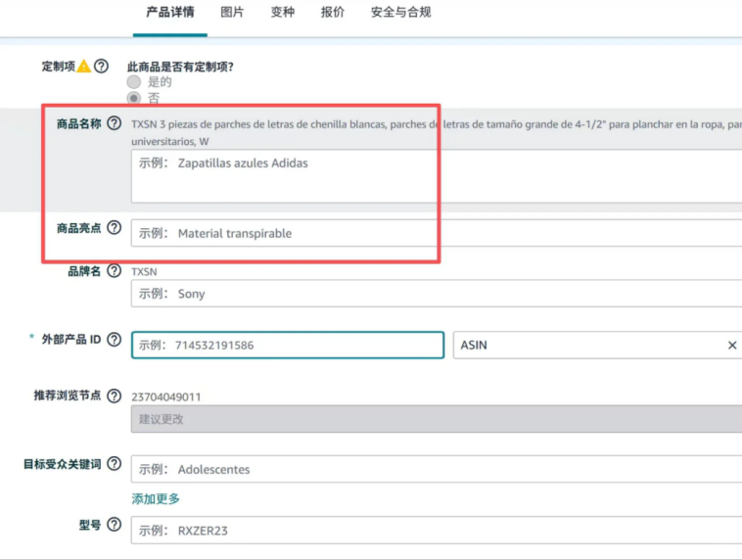This screenshot has height=560, width=742.
Task: Click the TXSN brand name text
Action: 144,272
